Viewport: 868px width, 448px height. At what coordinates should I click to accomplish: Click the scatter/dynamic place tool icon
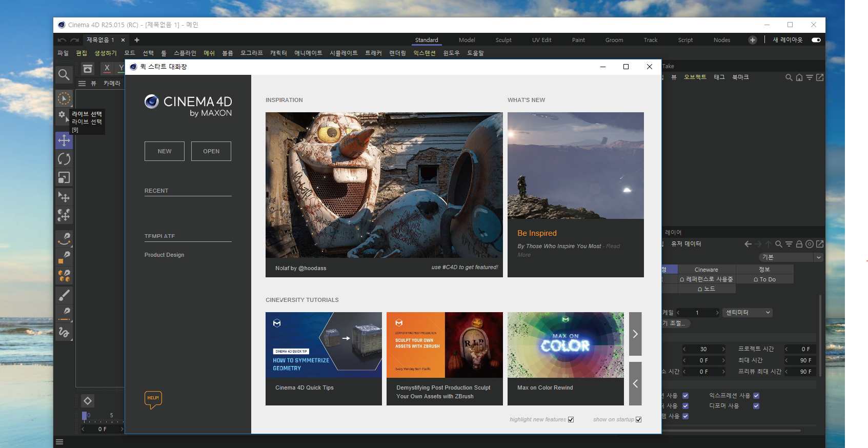click(64, 215)
